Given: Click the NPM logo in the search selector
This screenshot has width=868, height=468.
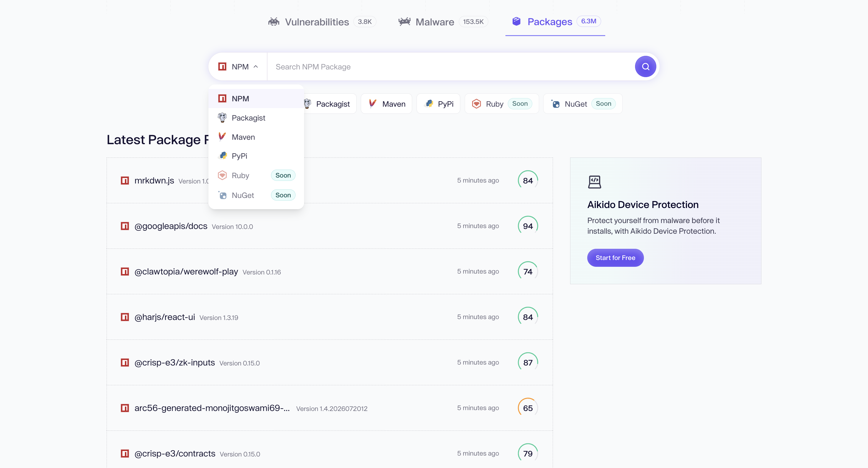Looking at the screenshot, I should (222, 66).
